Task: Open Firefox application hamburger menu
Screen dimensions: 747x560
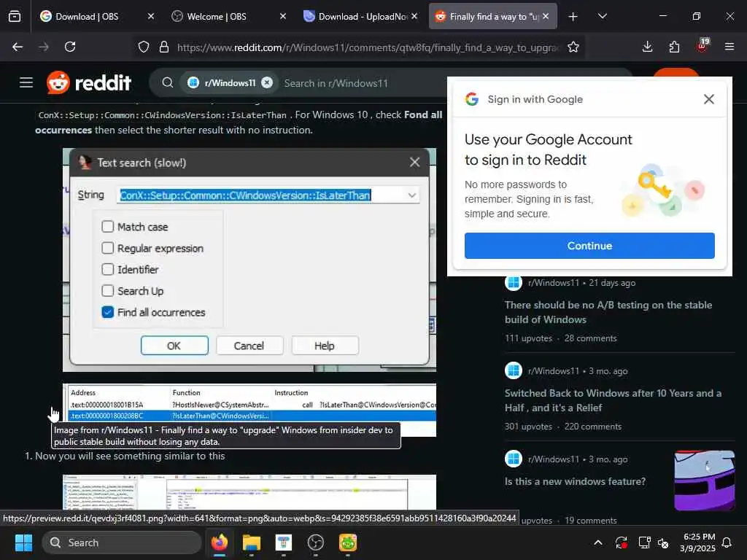Action: (729, 47)
